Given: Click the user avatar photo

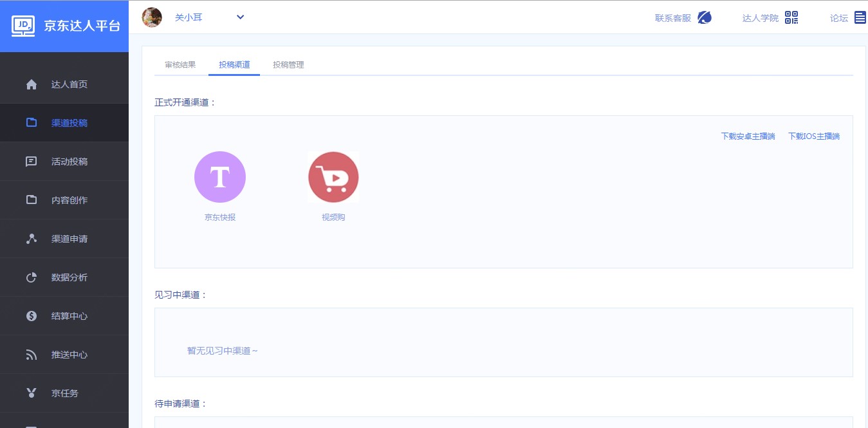Looking at the screenshot, I should coord(152,17).
